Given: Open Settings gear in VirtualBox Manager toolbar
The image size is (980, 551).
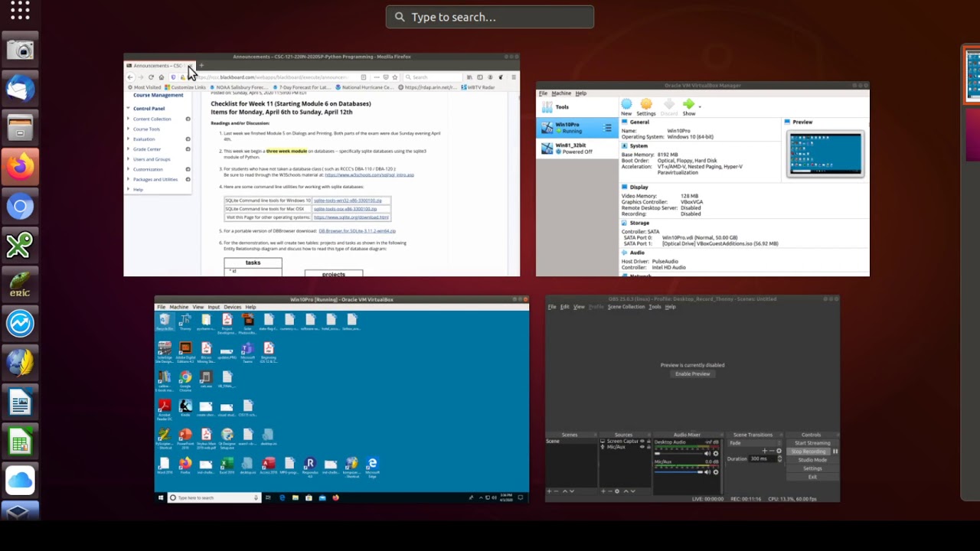Looking at the screenshot, I should point(646,107).
